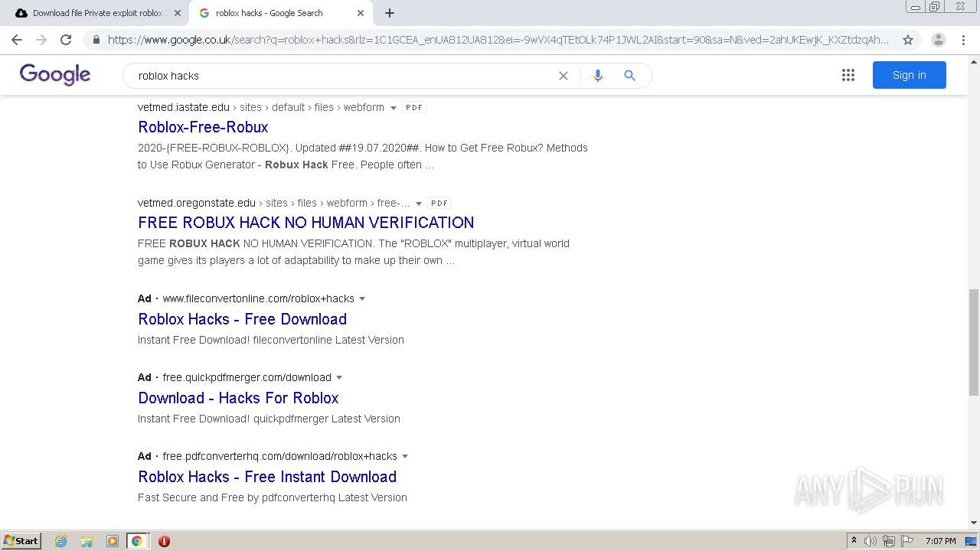980x551 pixels.
Task: Open the pdfconverterhq ad dropdown arrow
Action: (x=405, y=457)
